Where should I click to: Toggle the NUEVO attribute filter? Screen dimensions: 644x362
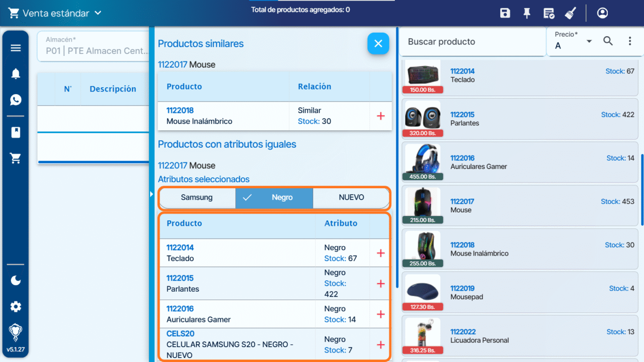351,198
